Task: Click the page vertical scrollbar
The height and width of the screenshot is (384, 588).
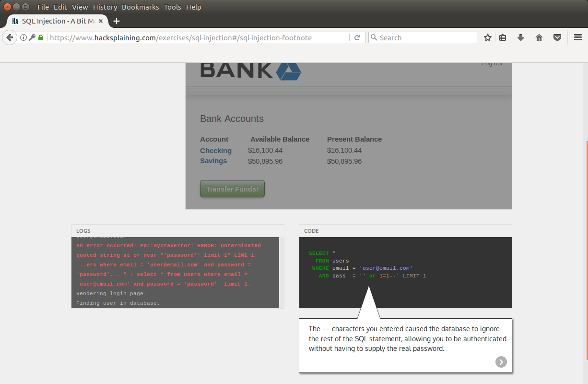Action: [587, 250]
